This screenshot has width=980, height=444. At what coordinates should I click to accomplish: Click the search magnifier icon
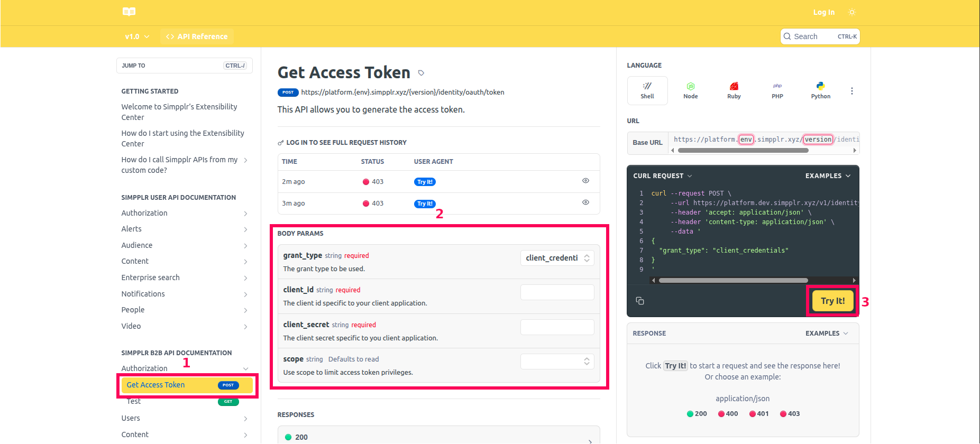coord(787,36)
